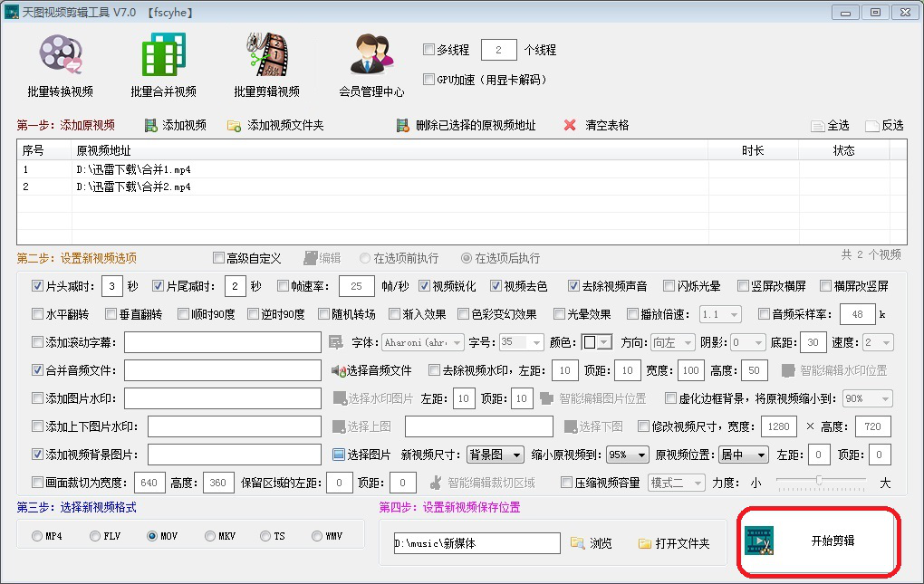Click the 力度 compression strength slider
924x584 pixels.
click(821, 482)
